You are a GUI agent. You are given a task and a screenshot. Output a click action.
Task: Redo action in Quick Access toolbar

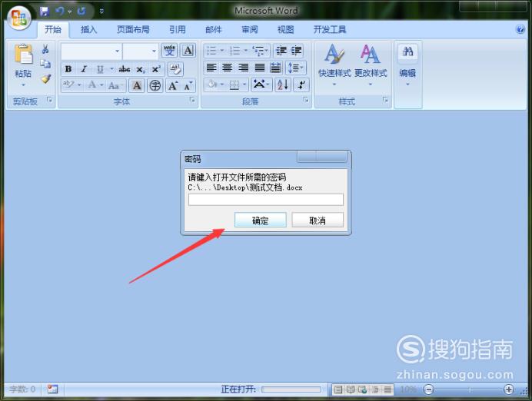tap(81, 12)
